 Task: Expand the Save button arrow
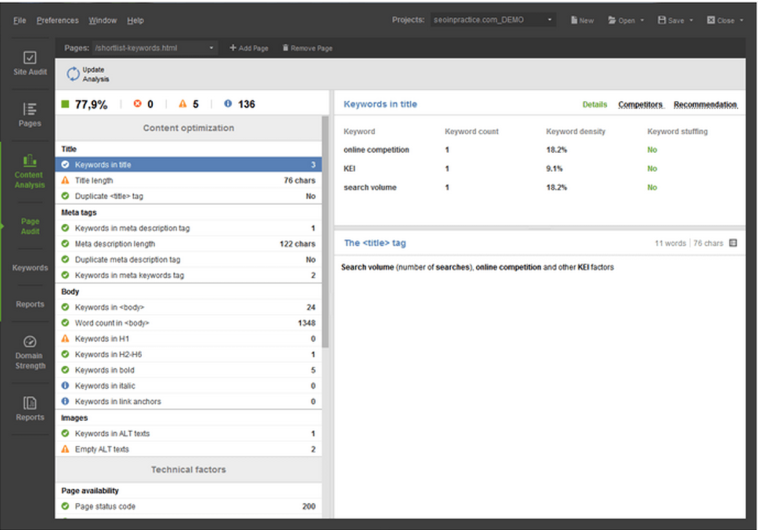[691, 20]
